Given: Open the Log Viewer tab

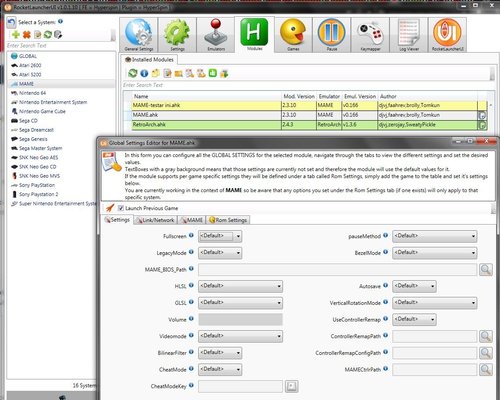Looking at the screenshot, I should (x=409, y=35).
